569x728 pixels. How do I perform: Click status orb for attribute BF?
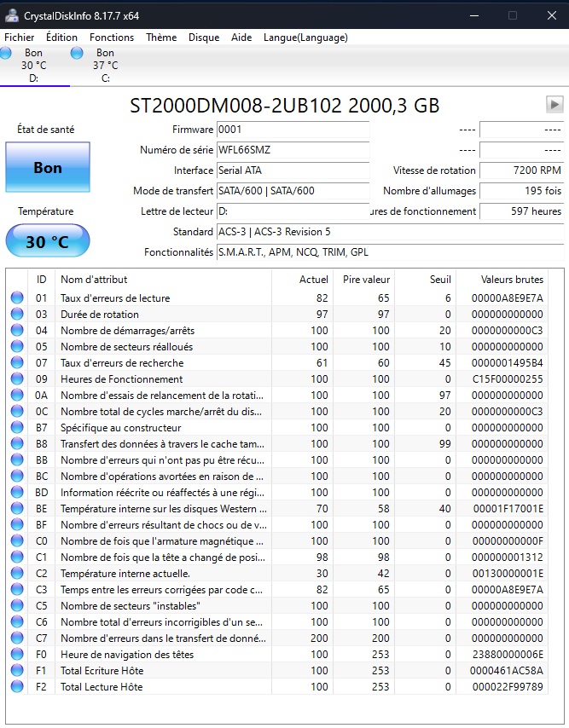tap(17, 524)
